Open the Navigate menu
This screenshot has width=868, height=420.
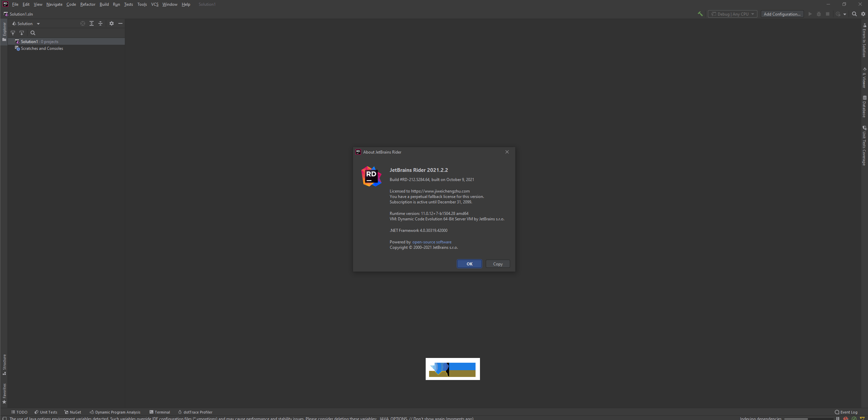54,4
